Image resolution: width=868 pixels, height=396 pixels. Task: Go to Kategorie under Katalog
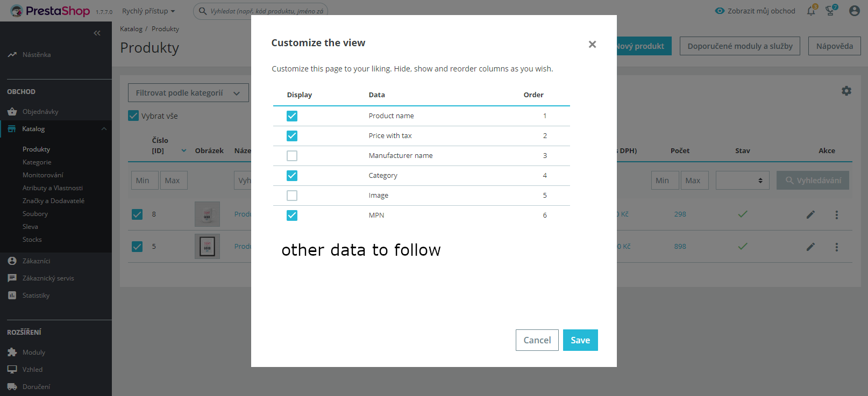tap(37, 162)
